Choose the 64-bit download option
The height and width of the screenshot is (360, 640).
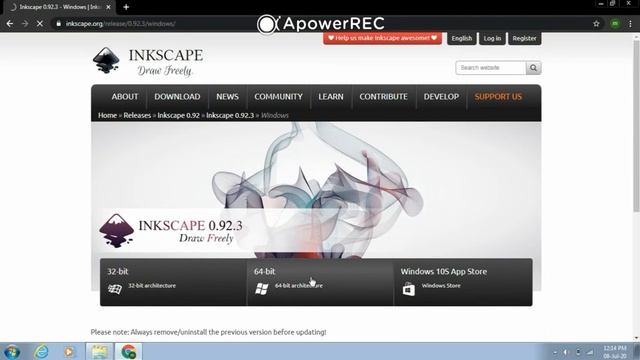click(320, 282)
